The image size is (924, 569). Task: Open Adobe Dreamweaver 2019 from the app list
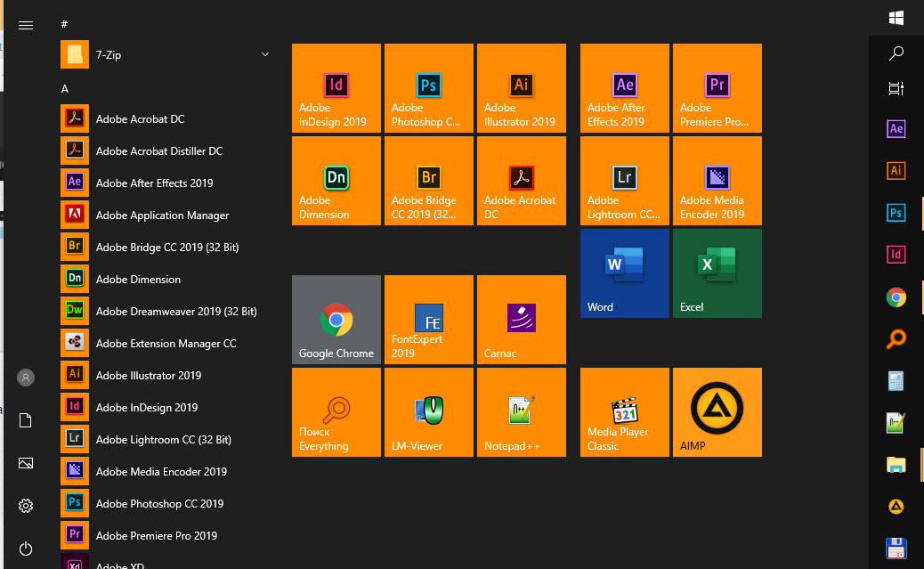pyautogui.click(x=175, y=312)
